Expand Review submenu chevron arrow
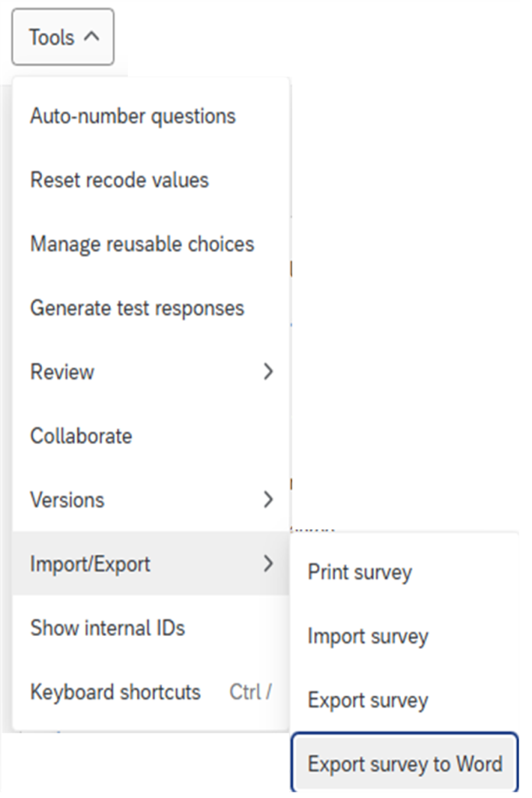This screenshot has width=532, height=798. [x=268, y=372]
